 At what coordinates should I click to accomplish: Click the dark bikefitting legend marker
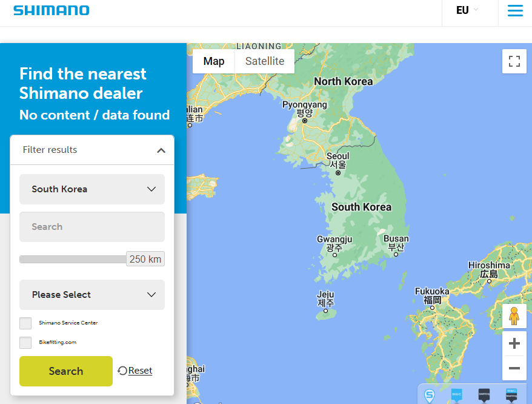coord(484,396)
